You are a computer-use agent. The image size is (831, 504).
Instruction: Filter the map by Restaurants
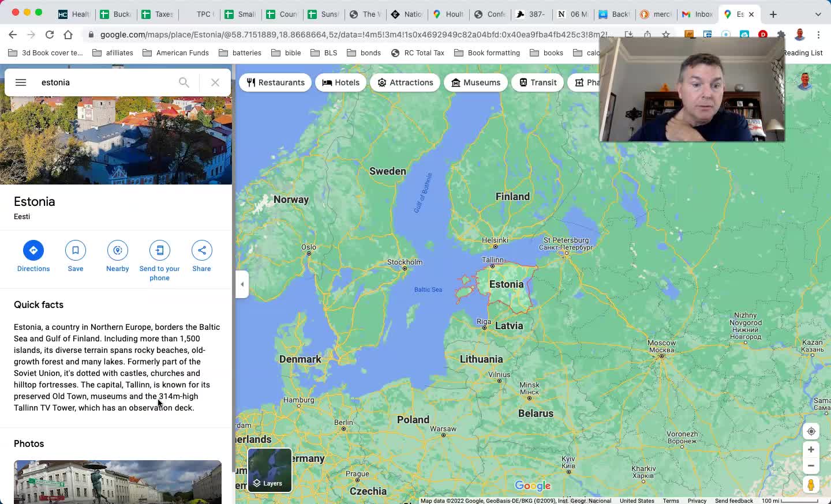click(275, 82)
